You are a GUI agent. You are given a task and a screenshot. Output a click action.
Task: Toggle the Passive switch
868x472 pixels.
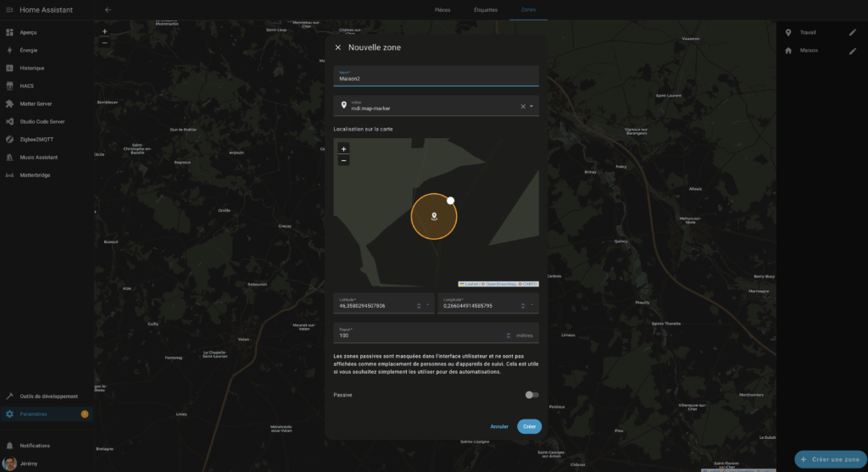531,395
